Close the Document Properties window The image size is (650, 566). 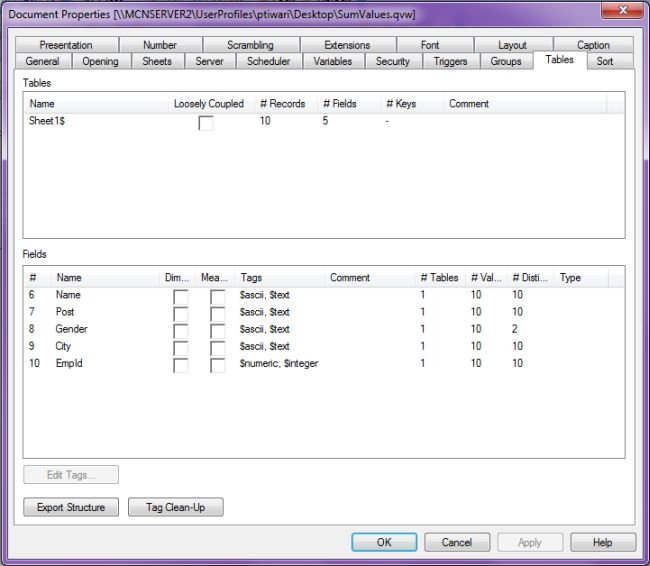[623, 10]
